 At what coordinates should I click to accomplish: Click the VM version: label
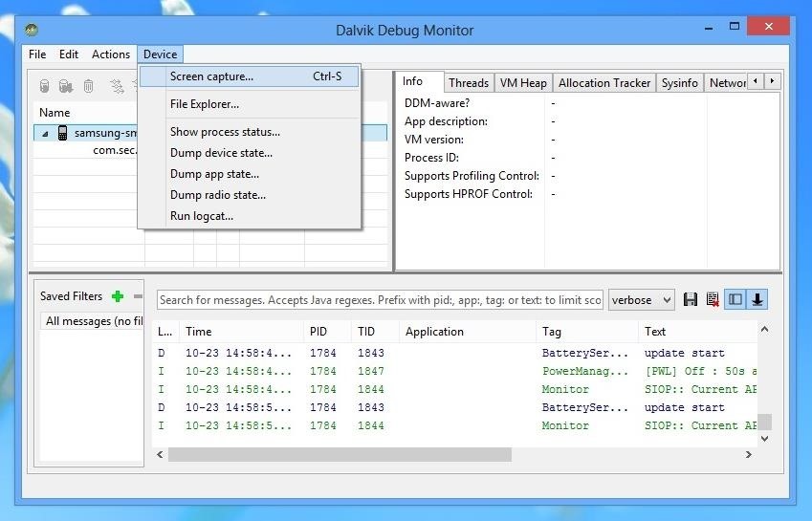tap(433, 140)
